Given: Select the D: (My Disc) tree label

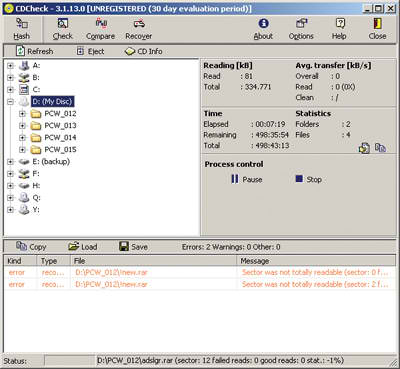Looking at the screenshot, I should tap(53, 101).
